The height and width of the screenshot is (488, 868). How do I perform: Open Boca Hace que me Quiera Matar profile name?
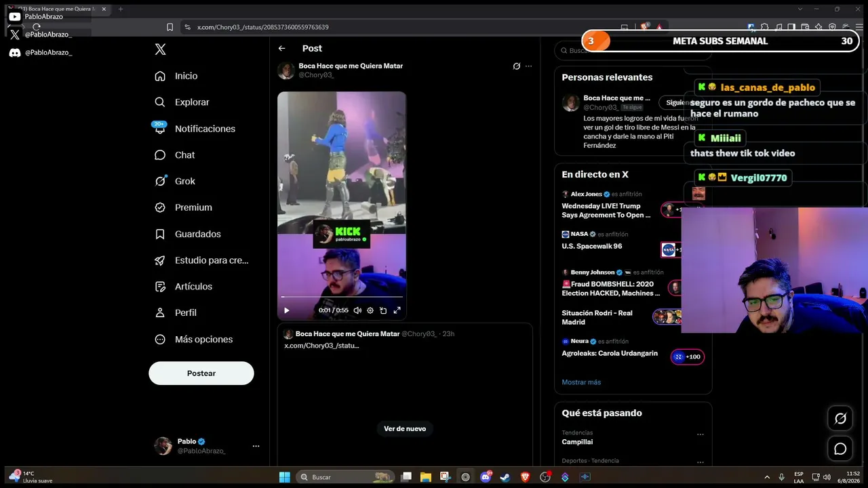(351, 66)
